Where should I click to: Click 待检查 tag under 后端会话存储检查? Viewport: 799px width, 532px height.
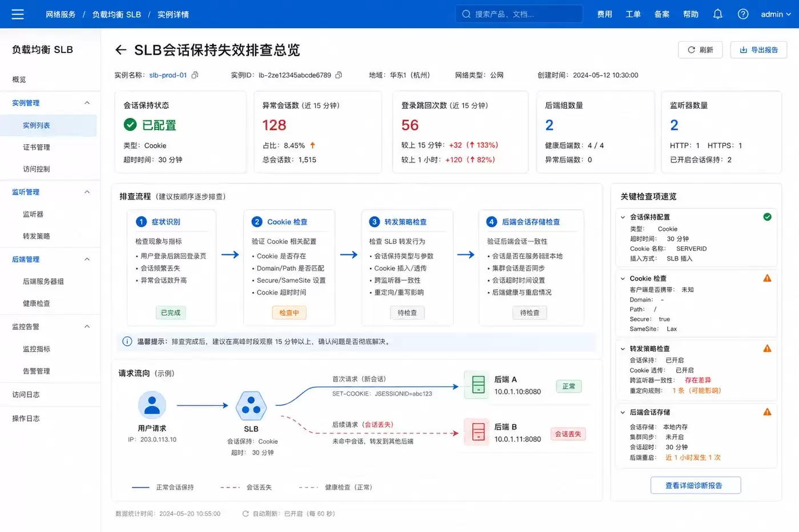tap(530, 312)
